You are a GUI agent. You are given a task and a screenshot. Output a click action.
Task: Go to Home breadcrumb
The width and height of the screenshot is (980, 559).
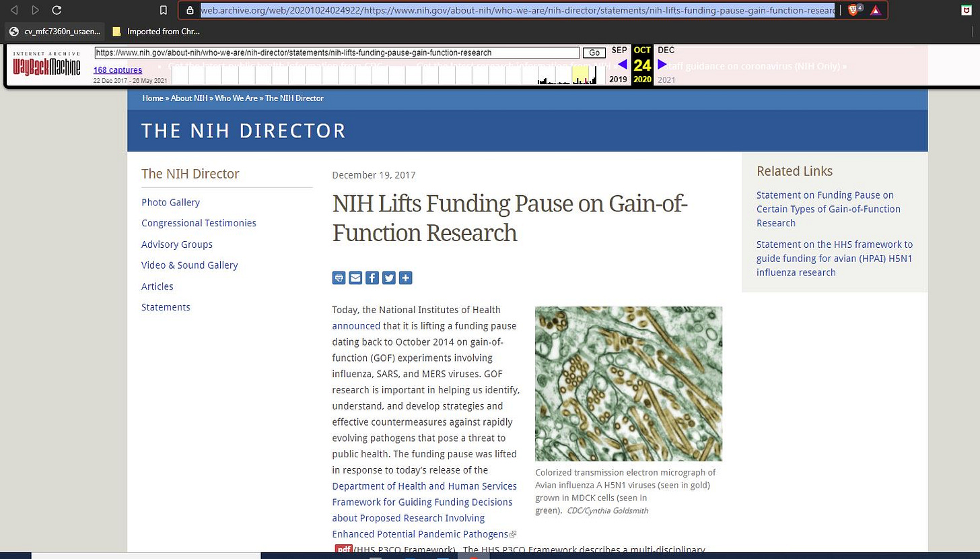(x=153, y=98)
